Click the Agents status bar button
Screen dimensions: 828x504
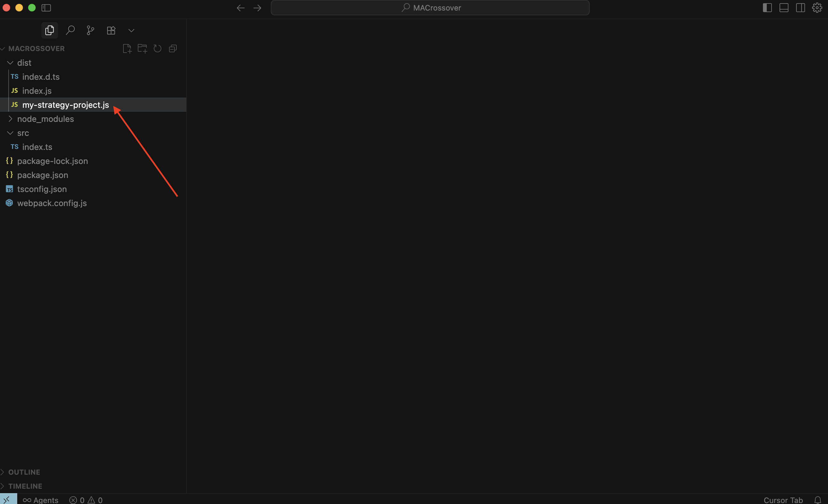[x=41, y=500]
